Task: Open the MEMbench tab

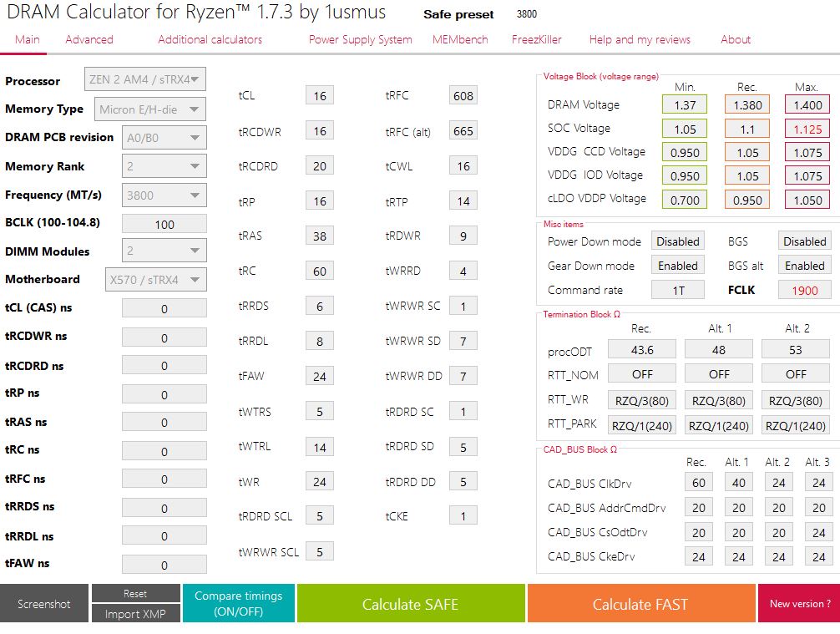Action: point(460,39)
